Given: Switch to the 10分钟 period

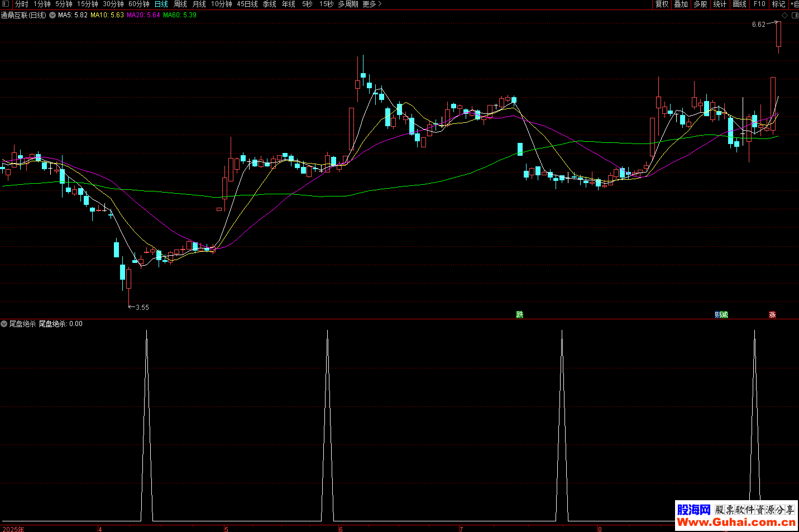Looking at the screenshot, I should point(222,4).
